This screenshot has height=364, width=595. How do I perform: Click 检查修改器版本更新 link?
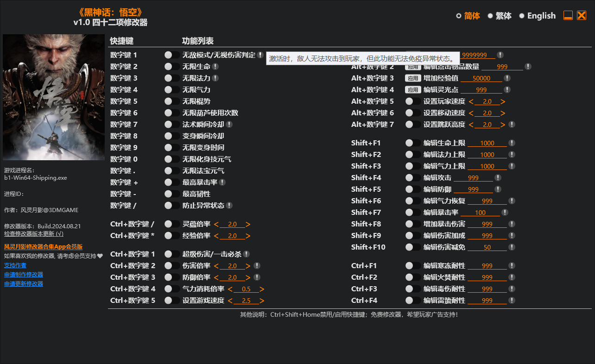pyautogui.click(x=34, y=233)
